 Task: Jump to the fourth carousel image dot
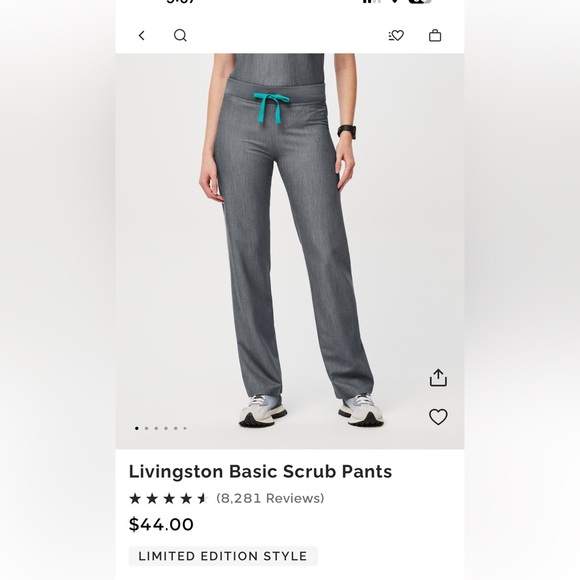[x=166, y=428]
